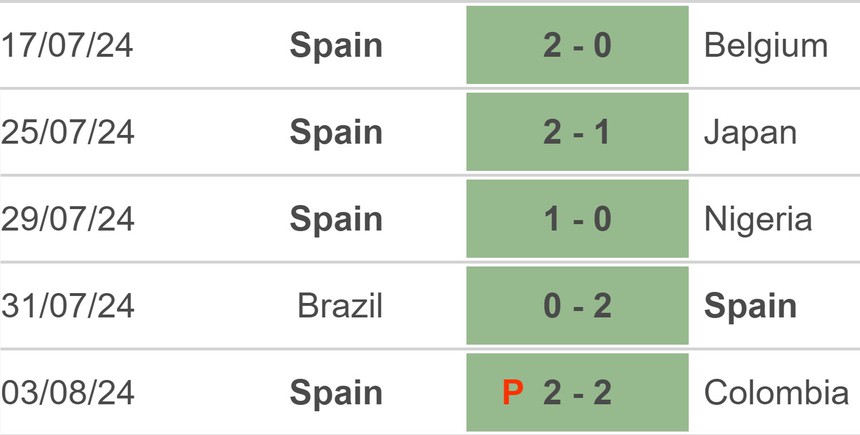Select the Japan team name

click(x=751, y=132)
